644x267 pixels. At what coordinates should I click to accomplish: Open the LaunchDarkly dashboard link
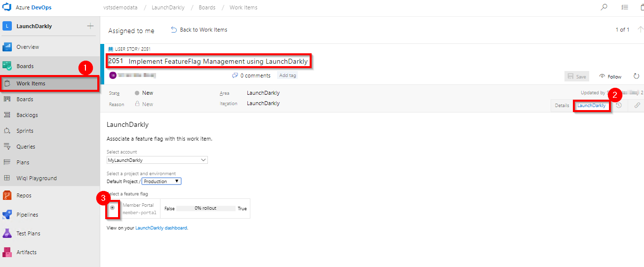click(x=161, y=228)
